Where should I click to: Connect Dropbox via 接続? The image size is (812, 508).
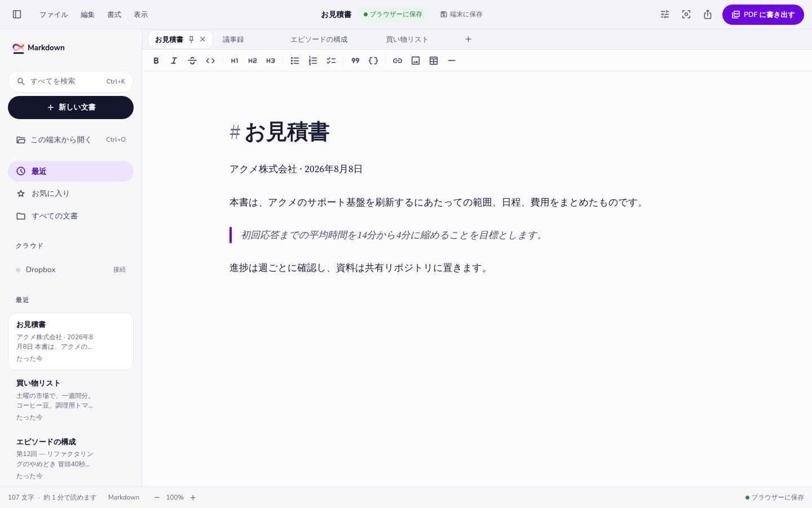[120, 270]
